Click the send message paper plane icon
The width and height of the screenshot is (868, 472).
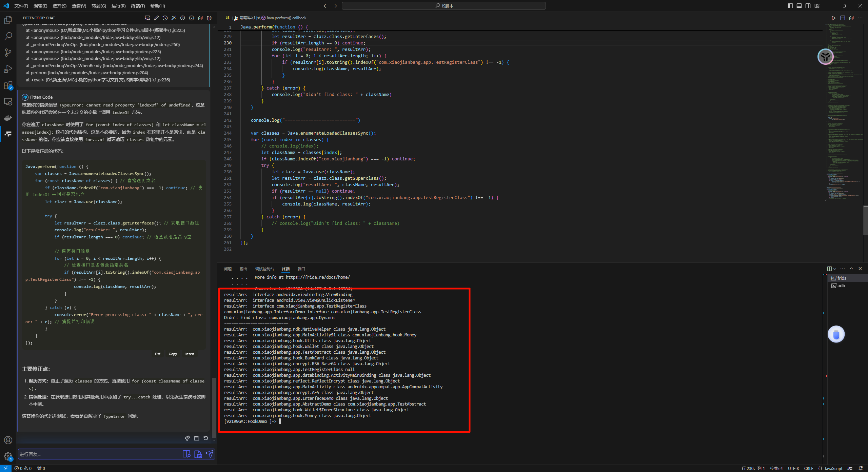(x=210, y=454)
